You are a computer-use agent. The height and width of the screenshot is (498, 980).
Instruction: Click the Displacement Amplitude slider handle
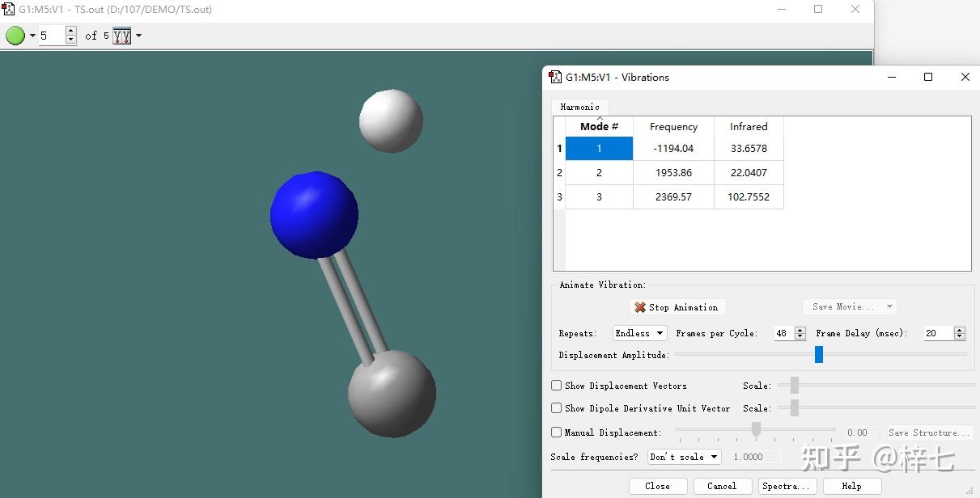pos(818,354)
